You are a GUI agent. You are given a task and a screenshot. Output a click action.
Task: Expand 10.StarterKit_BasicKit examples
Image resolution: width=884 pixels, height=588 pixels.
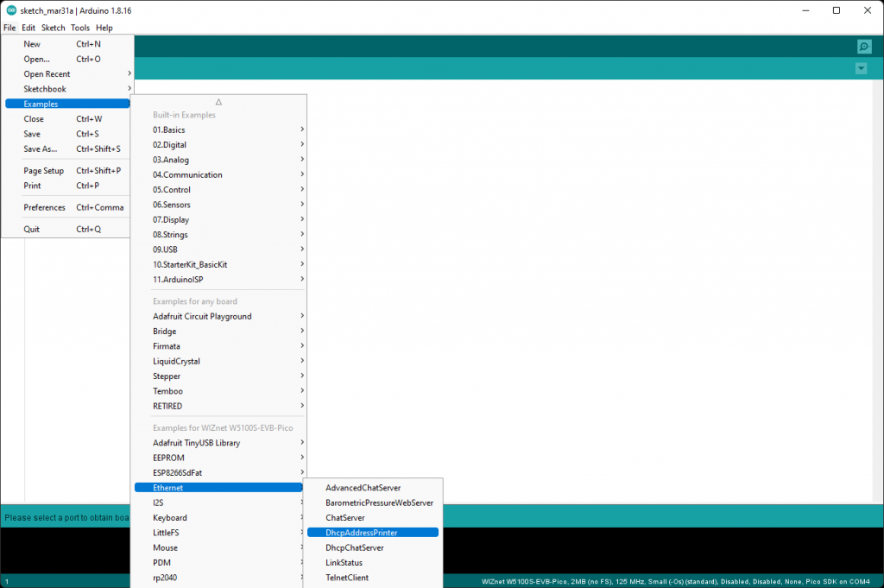(220, 264)
